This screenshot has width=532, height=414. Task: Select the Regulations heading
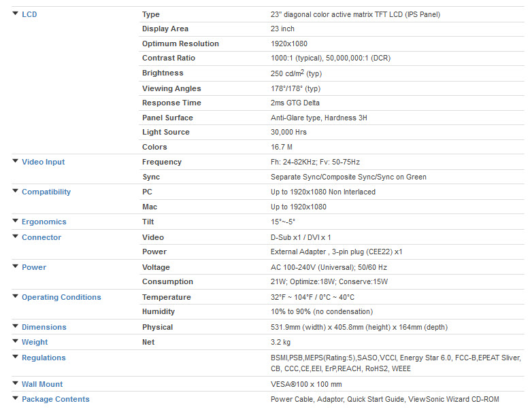pos(44,358)
